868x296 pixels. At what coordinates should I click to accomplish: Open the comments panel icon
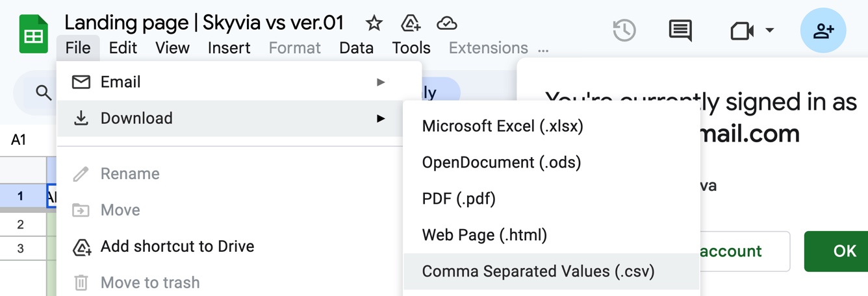[680, 31]
